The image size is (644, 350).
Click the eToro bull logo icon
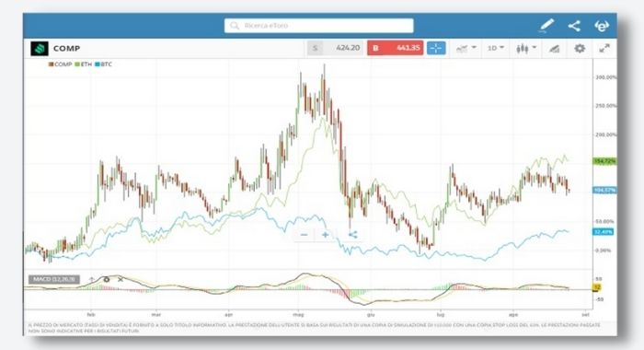tap(602, 26)
